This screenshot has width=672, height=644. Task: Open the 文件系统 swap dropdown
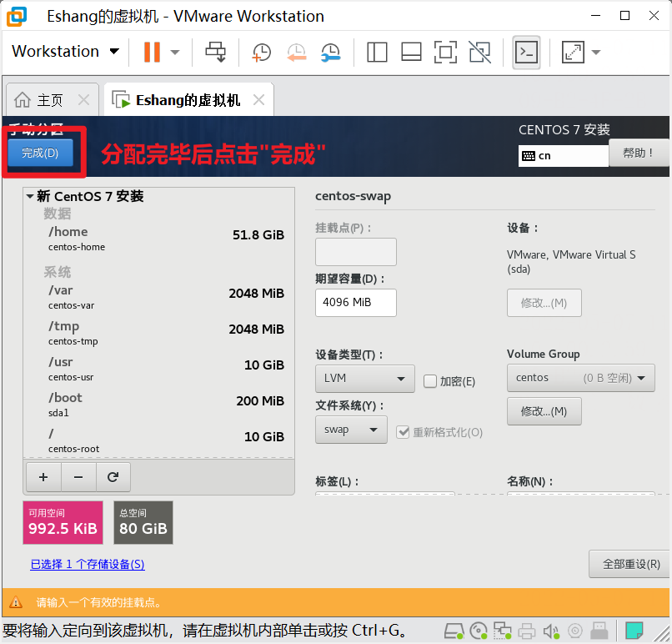tap(351, 430)
